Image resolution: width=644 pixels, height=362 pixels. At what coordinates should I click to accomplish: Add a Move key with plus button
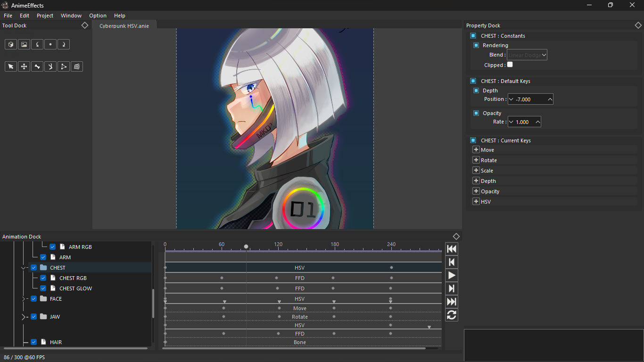[x=476, y=150]
